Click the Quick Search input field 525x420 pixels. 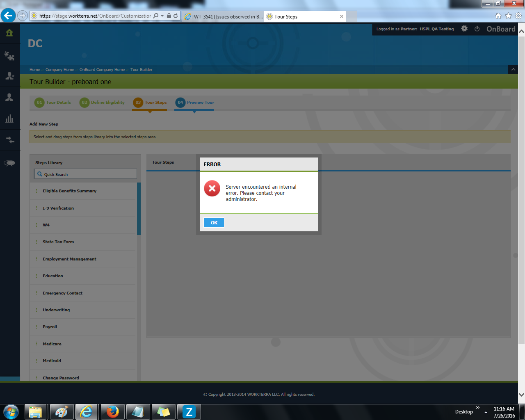click(86, 174)
